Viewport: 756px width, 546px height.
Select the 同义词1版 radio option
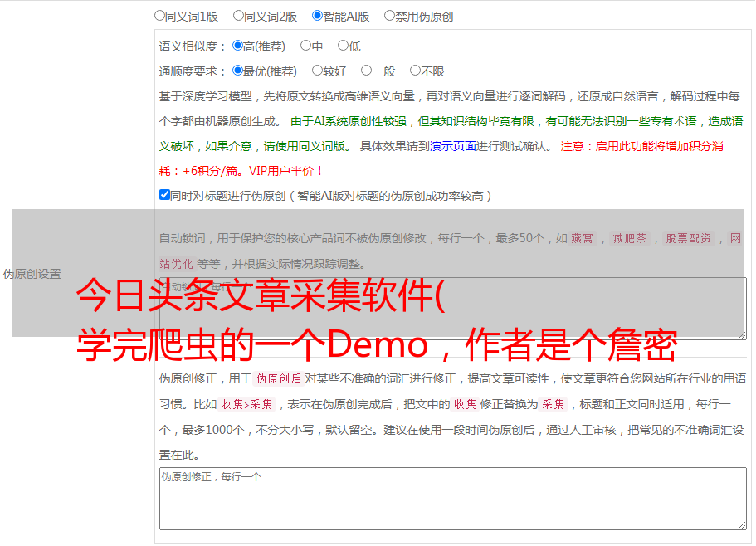pos(159,16)
